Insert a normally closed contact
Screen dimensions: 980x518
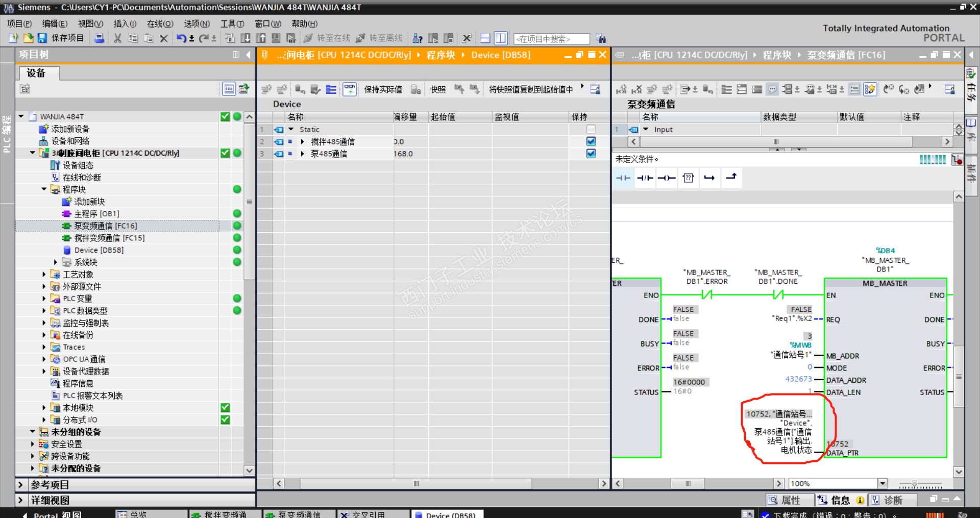pyautogui.click(x=645, y=178)
